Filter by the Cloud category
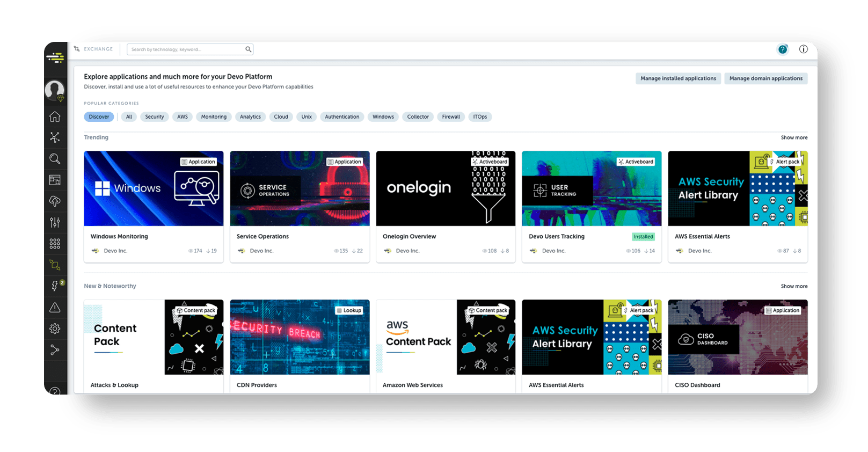868x452 pixels. tap(281, 117)
